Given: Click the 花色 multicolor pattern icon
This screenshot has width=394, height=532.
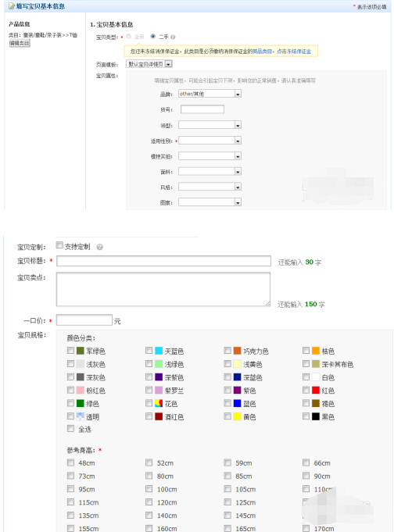Looking at the screenshot, I should pos(159,403).
